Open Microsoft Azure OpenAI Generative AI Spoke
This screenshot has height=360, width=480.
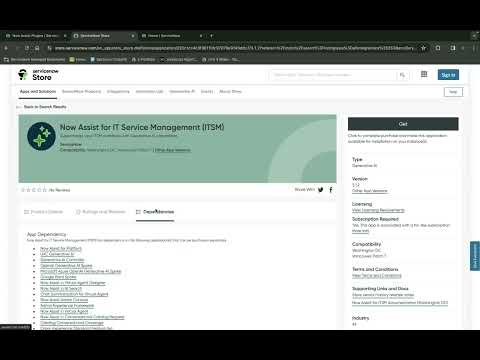(81, 271)
